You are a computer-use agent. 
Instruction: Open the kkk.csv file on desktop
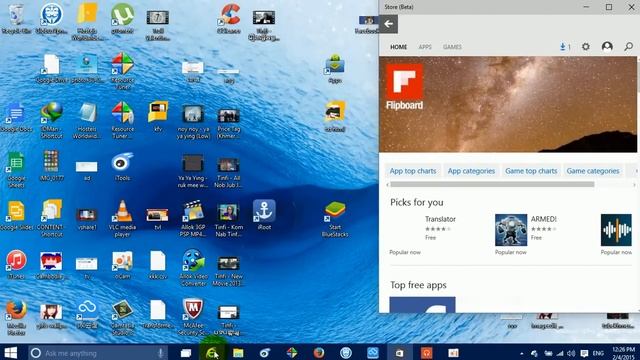point(158,264)
